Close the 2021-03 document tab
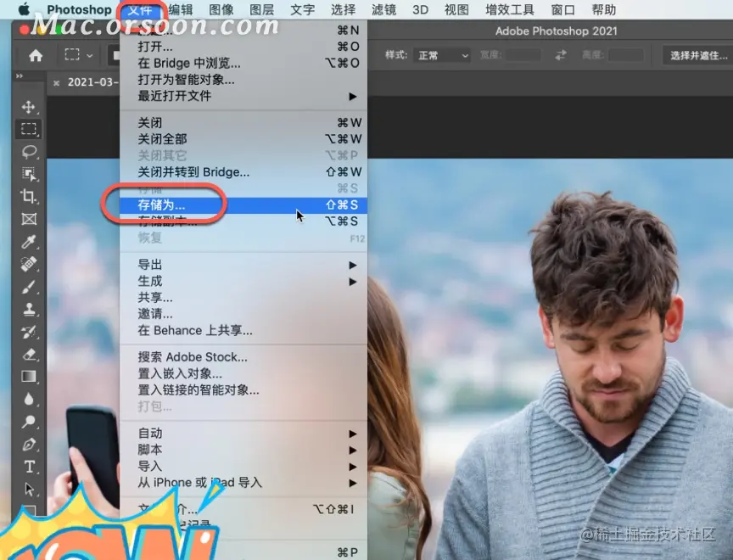The image size is (733, 560). pyautogui.click(x=56, y=83)
